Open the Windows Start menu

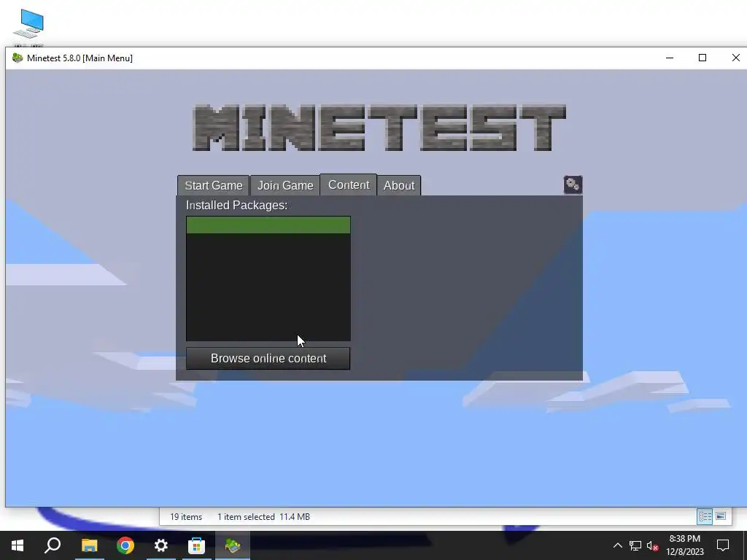click(18, 545)
